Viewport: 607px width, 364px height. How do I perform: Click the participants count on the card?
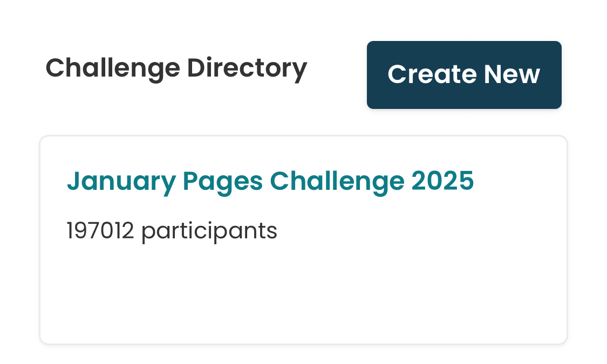(x=172, y=230)
